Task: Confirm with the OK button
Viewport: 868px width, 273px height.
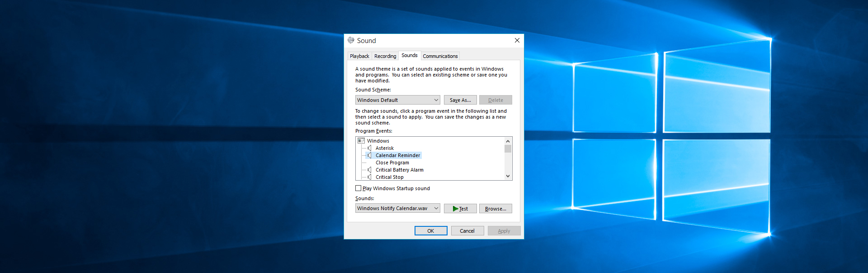Action: pyautogui.click(x=431, y=230)
